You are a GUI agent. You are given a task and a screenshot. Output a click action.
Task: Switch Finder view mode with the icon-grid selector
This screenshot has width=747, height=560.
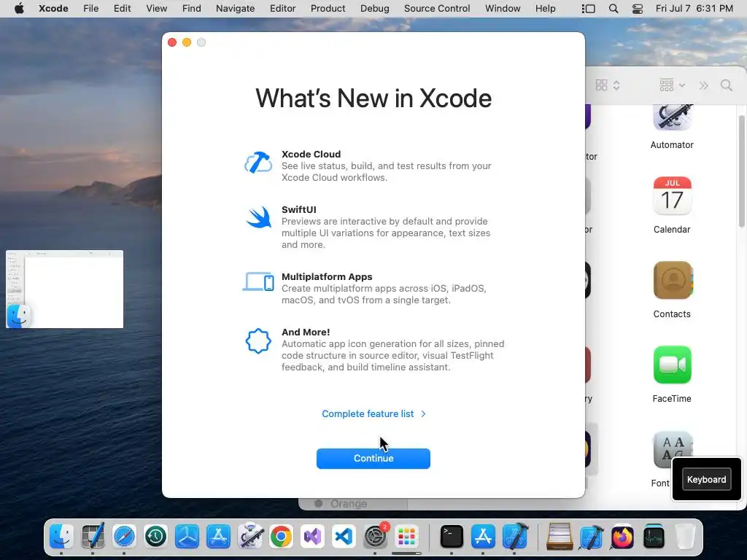[x=608, y=85]
